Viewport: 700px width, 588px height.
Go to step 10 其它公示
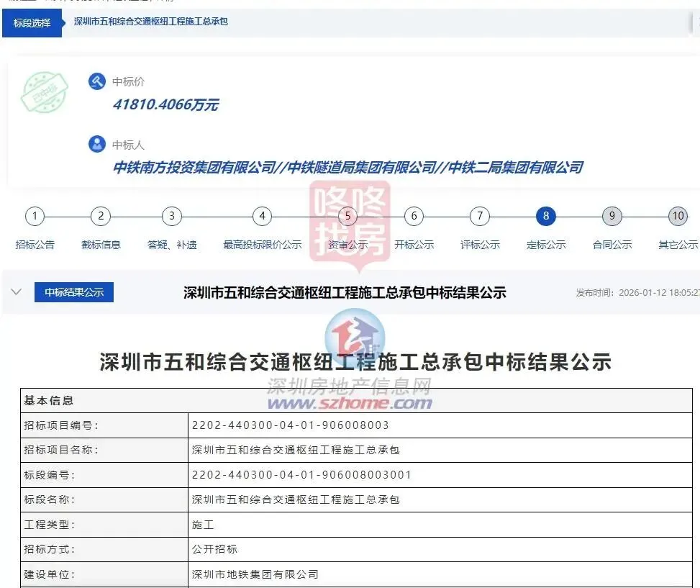(678, 216)
